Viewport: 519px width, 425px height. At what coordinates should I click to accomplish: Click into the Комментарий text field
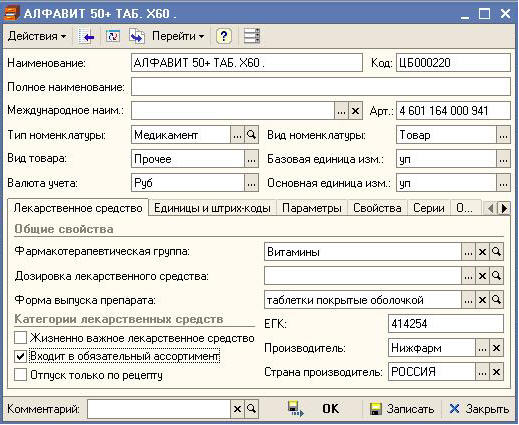(159, 409)
